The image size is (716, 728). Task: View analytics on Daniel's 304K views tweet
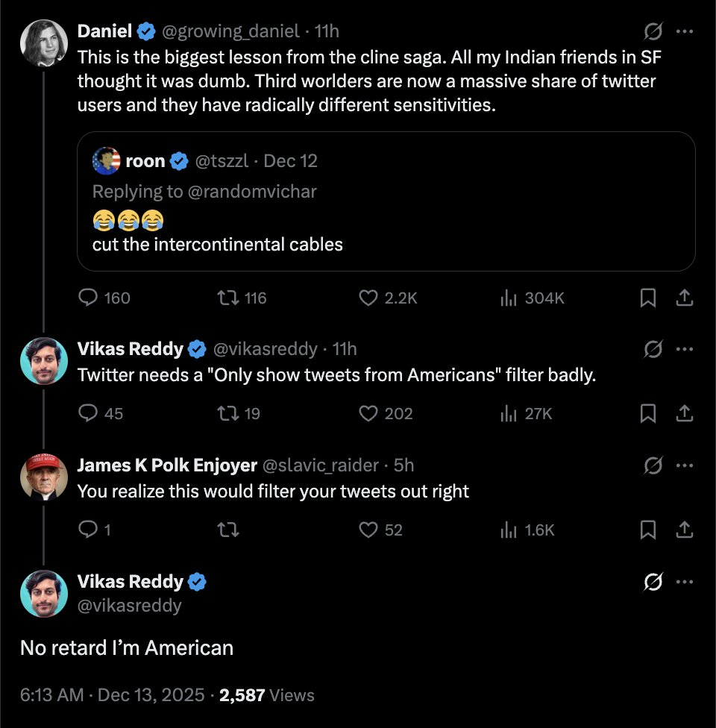(509, 298)
